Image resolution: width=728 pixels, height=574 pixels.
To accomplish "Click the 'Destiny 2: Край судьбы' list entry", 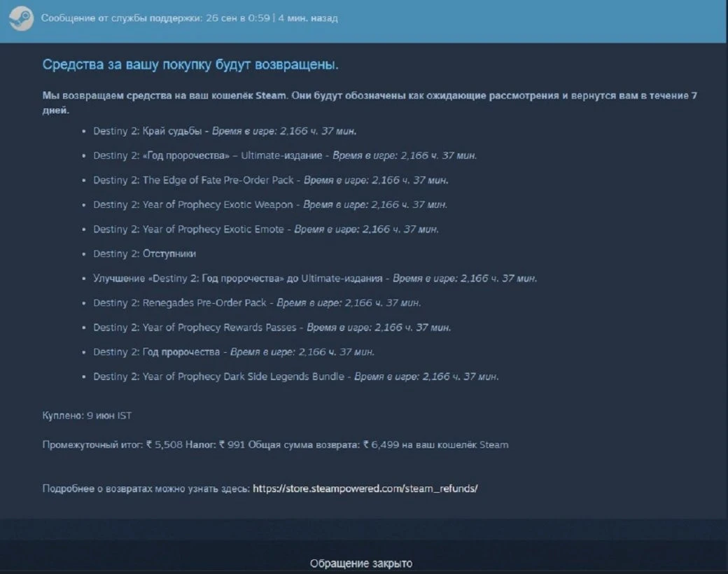I will click(147, 131).
